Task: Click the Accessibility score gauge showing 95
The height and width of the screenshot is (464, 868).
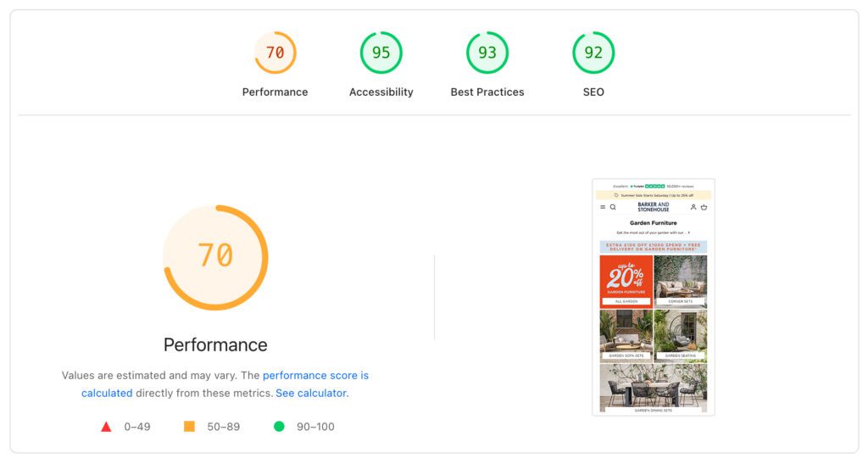Action: pyautogui.click(x=381, y=53)
